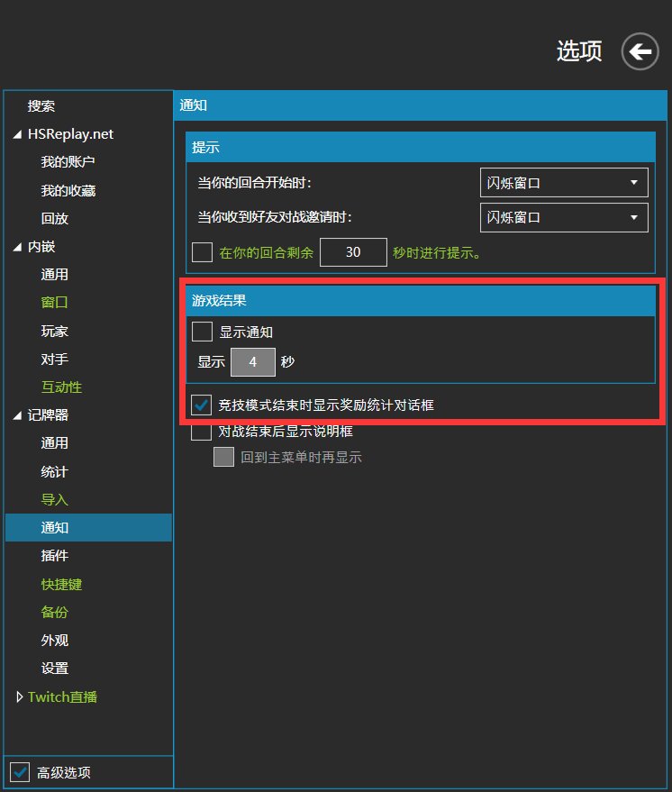Open 我的账户 settings page
This screenshot has height=792, width=672.
click(68, 162)
